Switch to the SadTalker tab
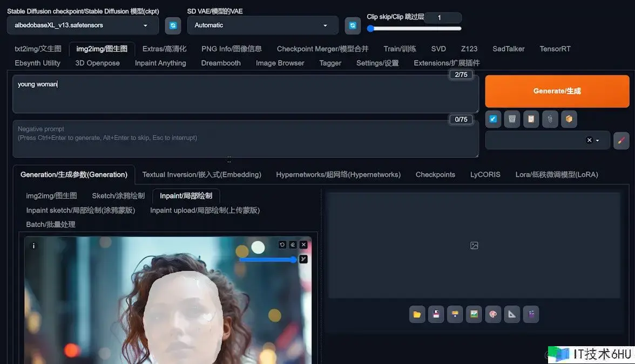 (x=509, y=49)
